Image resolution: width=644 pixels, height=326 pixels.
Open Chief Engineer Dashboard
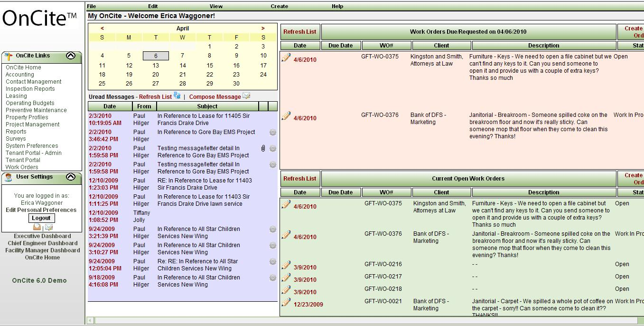[42, 243]
